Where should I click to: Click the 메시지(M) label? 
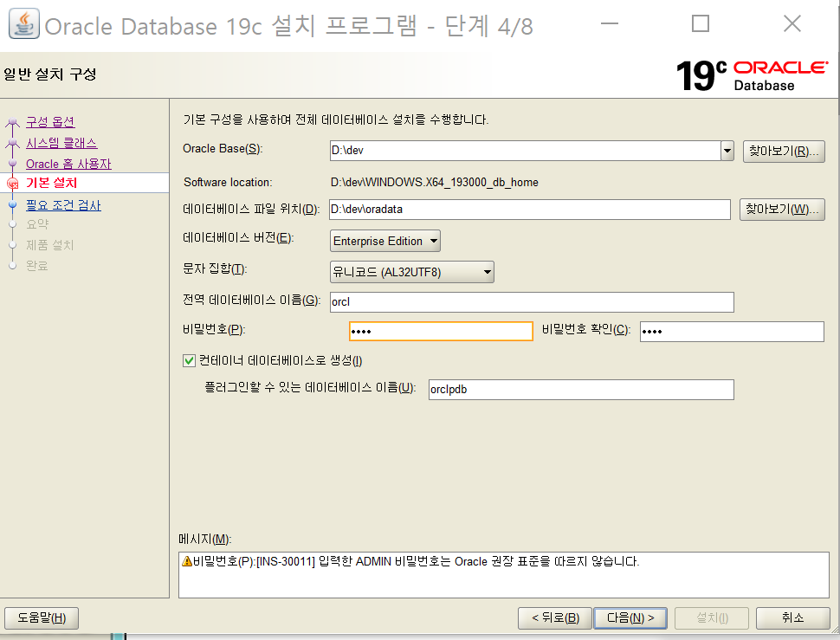[204, 540]
